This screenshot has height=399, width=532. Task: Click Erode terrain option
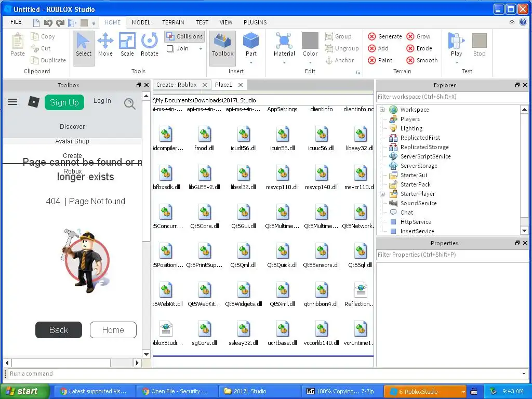419,48
